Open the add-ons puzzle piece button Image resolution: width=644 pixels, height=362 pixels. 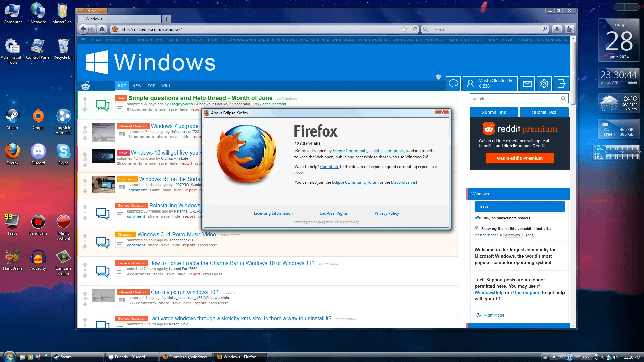click(x=569, y=29)
